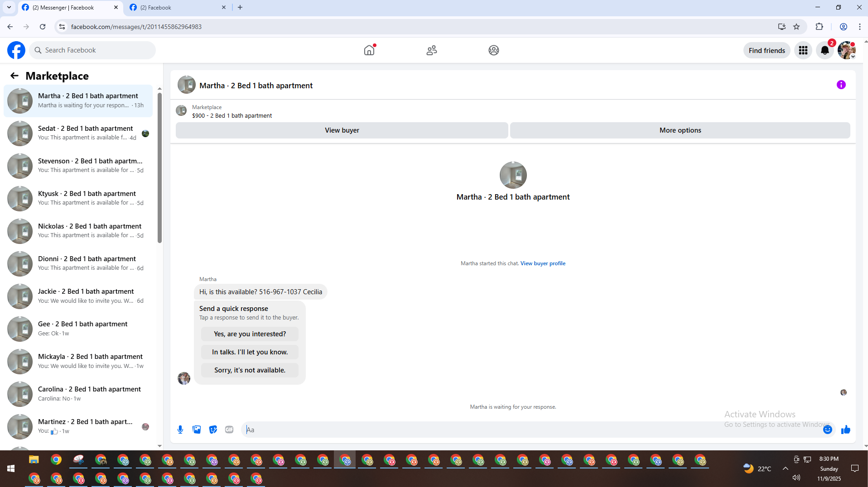Image resolution: width=868 pixels, height=487 pixels.
Task: Go back using the Marketplace back arrow
Action: click(x=14, y=76)
